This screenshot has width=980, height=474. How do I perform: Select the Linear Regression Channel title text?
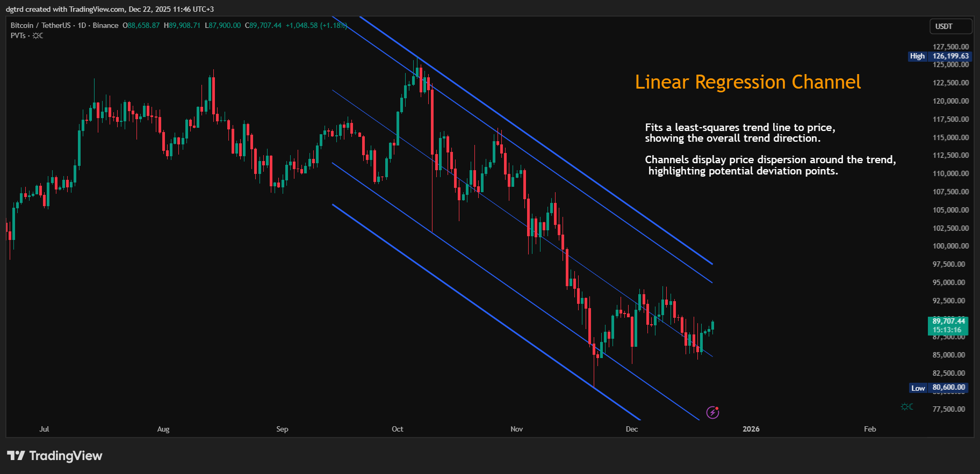tap(748, 82)
